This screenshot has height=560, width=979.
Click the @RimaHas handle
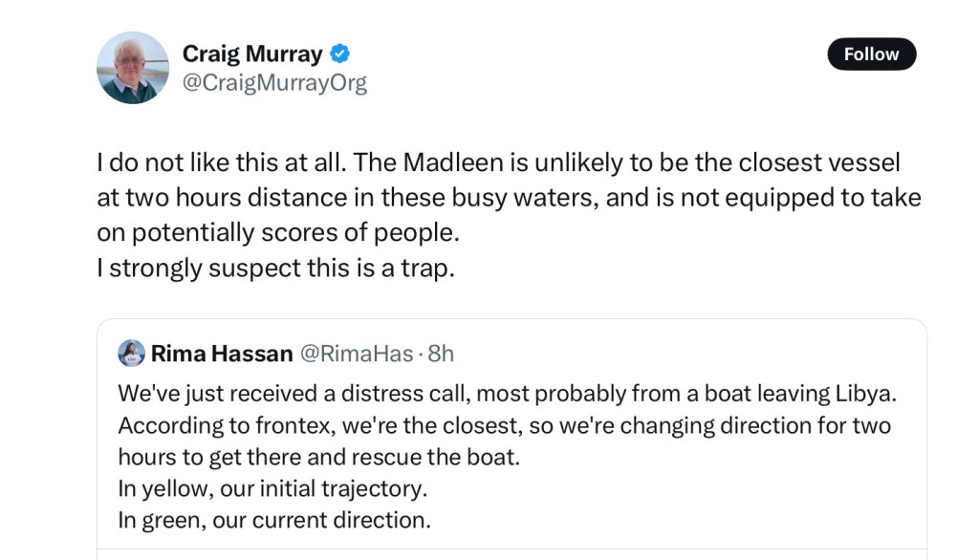pyautogui.click(x=359, y=354)
